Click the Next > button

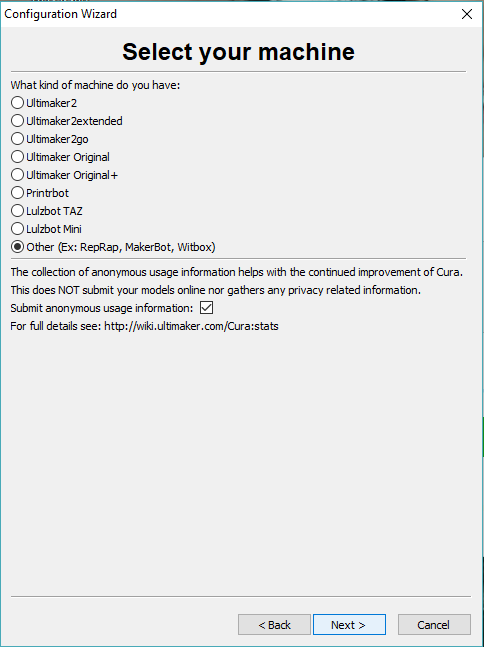349,625
